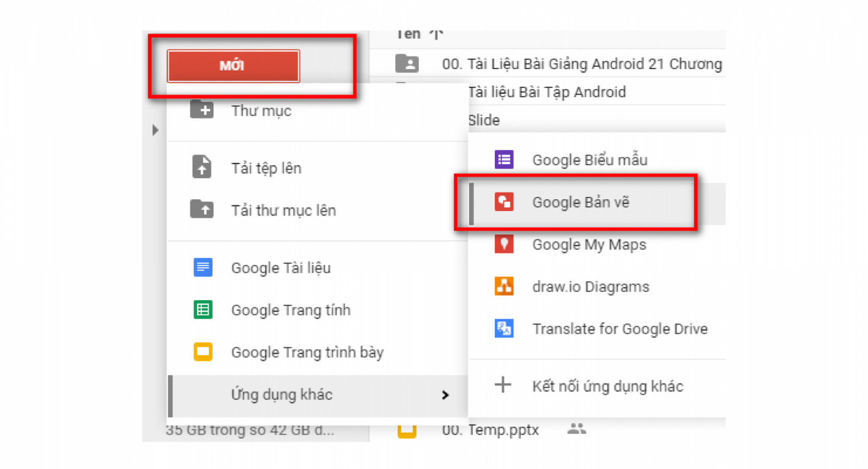The width and height of the screenshot is (868, 469).
Task: Click the file upload icon for Tải tệp lên
Action: (x=202, y=167)
